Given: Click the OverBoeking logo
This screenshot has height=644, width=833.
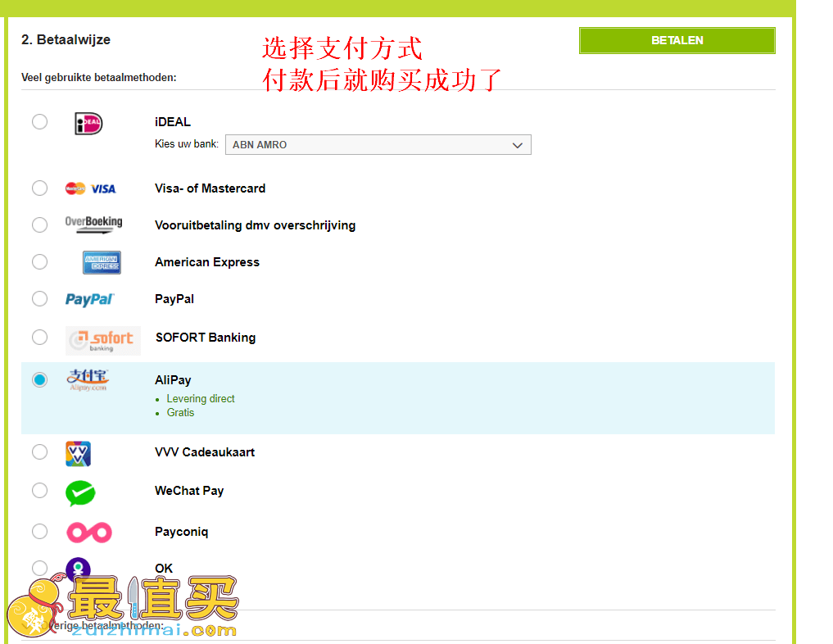Looking at the screenshot, I should pos(93,224).
